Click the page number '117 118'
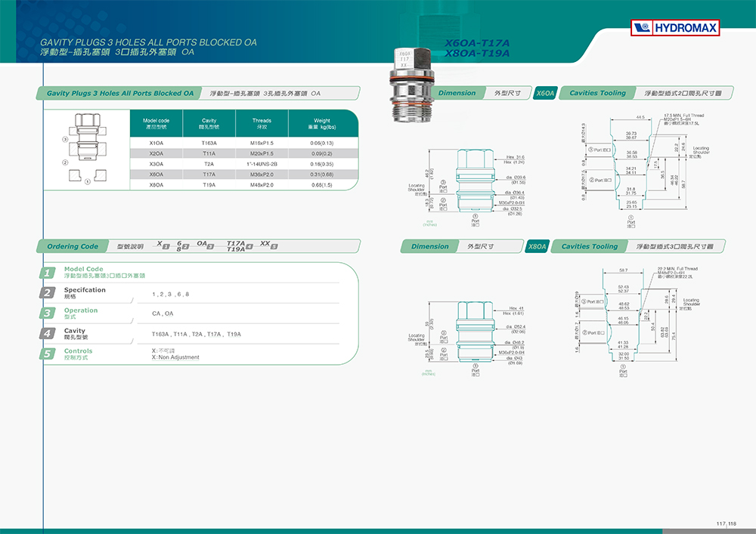756x534 pixels. pyautogui.click(x=726, y=523)
